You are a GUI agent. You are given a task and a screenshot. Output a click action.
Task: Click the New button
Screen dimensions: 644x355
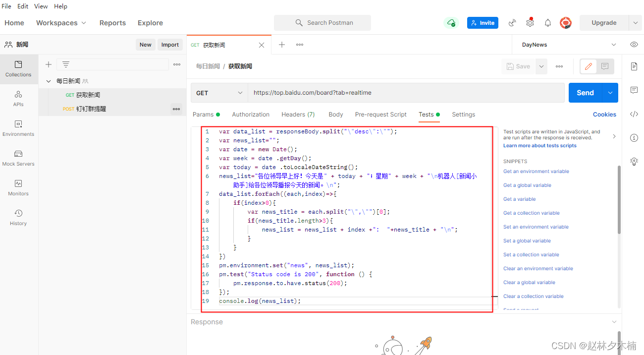146,45
